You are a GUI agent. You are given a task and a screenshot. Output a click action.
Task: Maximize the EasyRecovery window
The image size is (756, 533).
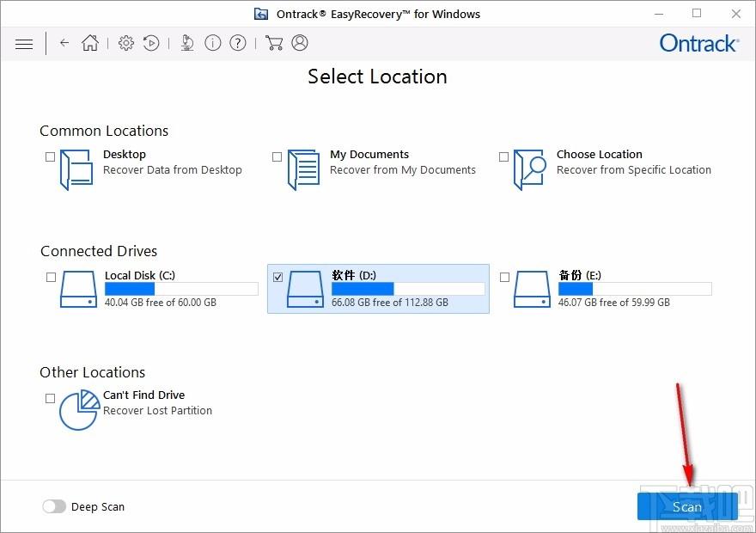tap(697, 14)
